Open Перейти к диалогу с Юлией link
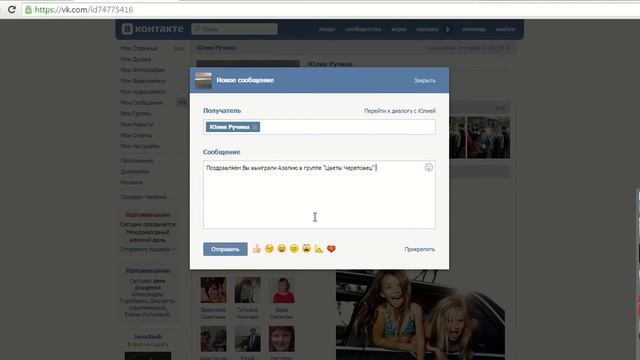Screen dimensions: 640x360 click(400, 111)
